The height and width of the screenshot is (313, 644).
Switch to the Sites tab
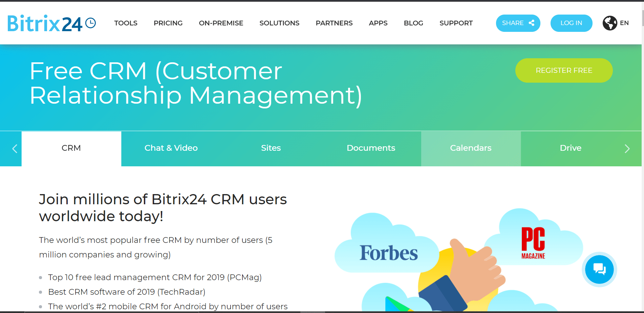click(271, 148)
